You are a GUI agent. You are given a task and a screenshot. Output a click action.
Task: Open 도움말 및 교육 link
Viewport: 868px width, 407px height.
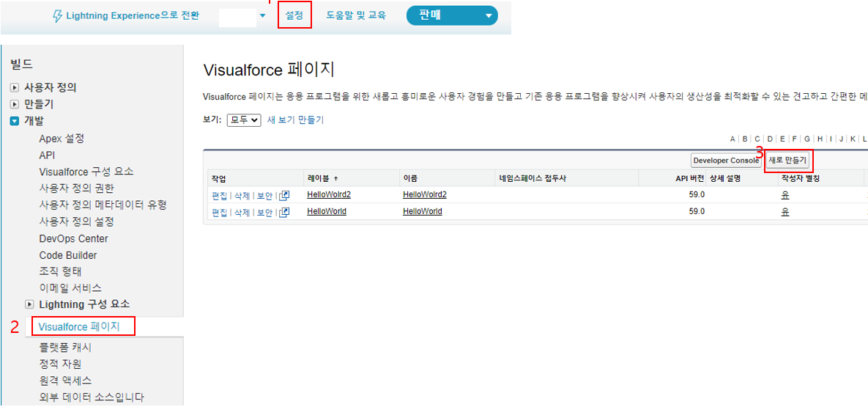point(355,15)
